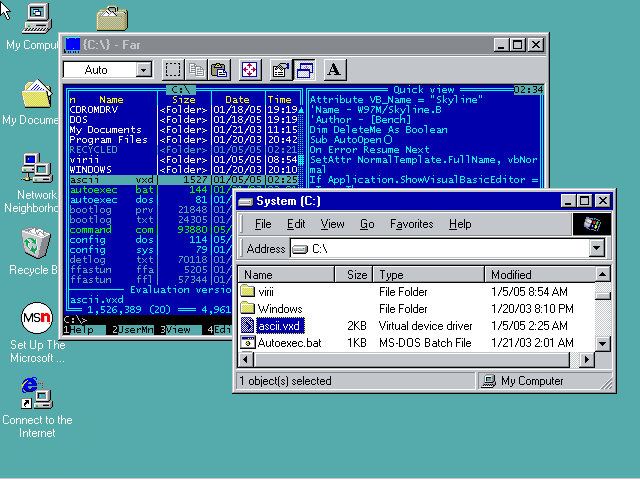Click the Explorer horizontal scrollbar left arrow
Viewport: 640px width, 480px height.
pyautogui.click(x=246, y=359)
